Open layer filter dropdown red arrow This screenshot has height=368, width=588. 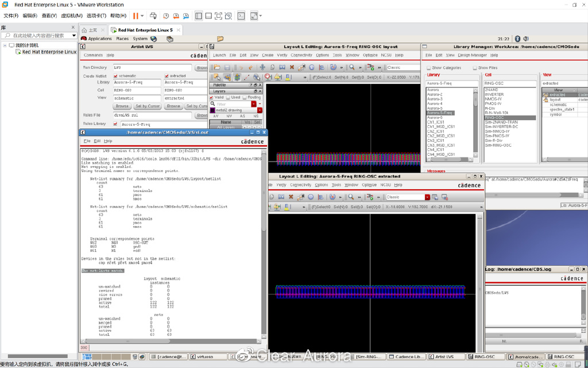coord(254,104)
